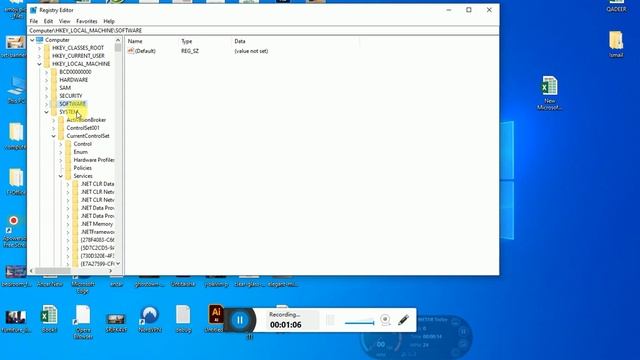Open the Adobe Illustrator Untitled file
The image size is (640, 360).
[x=216, y=318]
